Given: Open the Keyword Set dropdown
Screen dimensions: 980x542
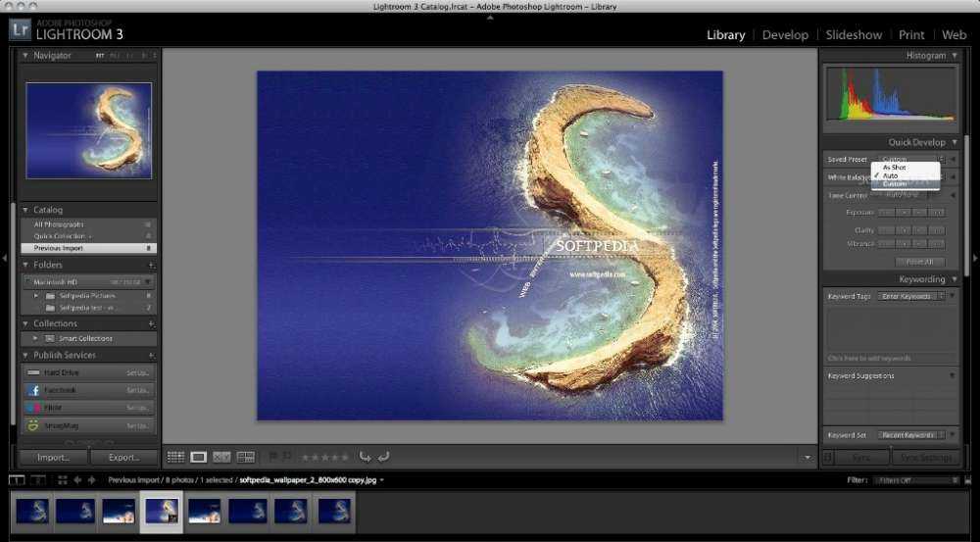Looking at the screenshot, I should tap(911, 435).
